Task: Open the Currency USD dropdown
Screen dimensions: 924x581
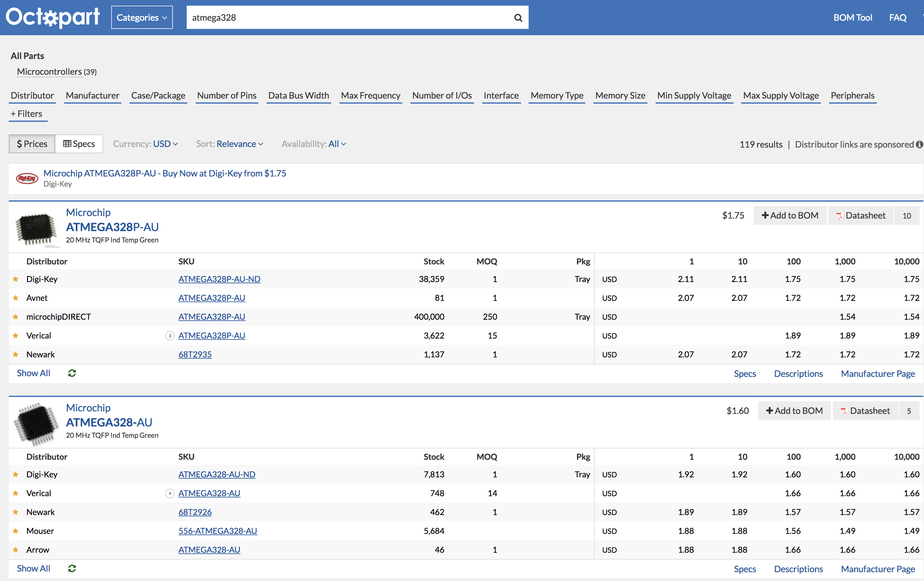Action: click(x=165, y=144)
